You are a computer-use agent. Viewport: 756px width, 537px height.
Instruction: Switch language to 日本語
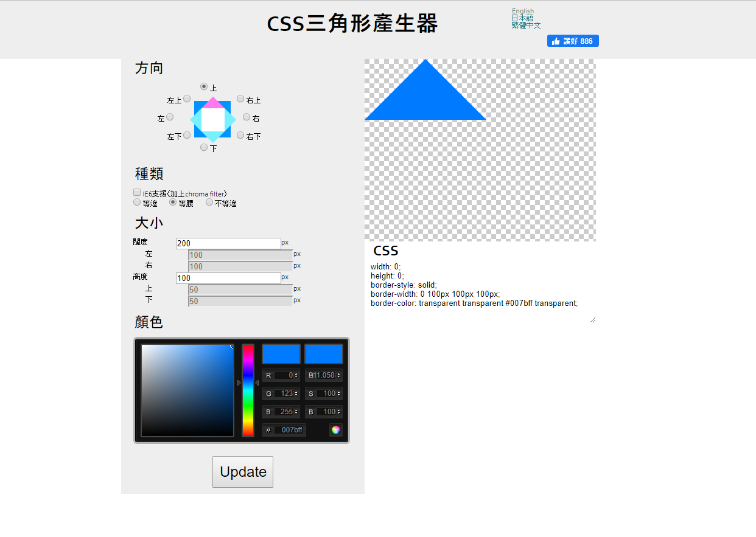click(x=522, y=18)
